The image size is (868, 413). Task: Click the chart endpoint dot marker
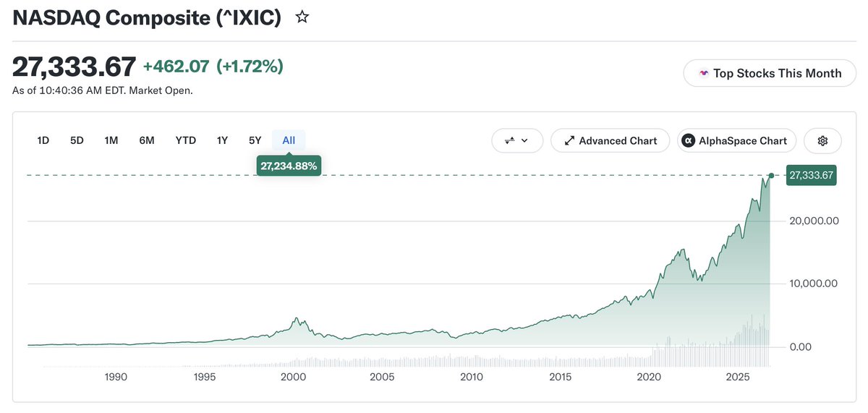pos(771,176)
